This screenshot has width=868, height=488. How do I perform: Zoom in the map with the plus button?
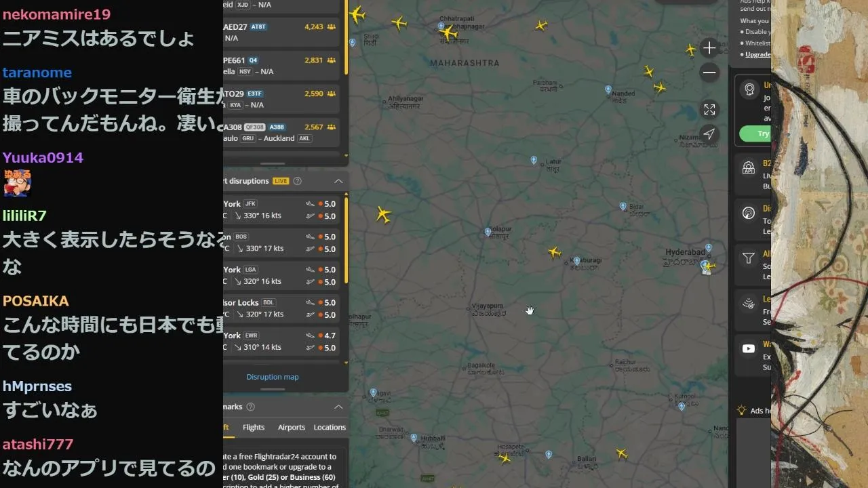point(709,48)
